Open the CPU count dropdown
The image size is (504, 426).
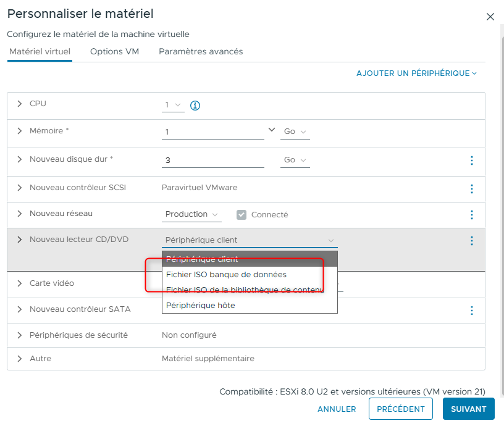pyautogui.click(x=173, y=106)
